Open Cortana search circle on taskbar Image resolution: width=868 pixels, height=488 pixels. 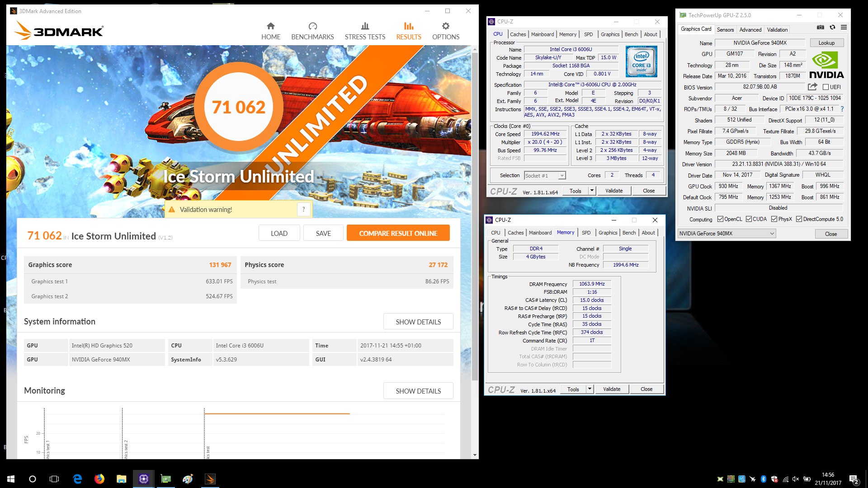tap(33, 479)
